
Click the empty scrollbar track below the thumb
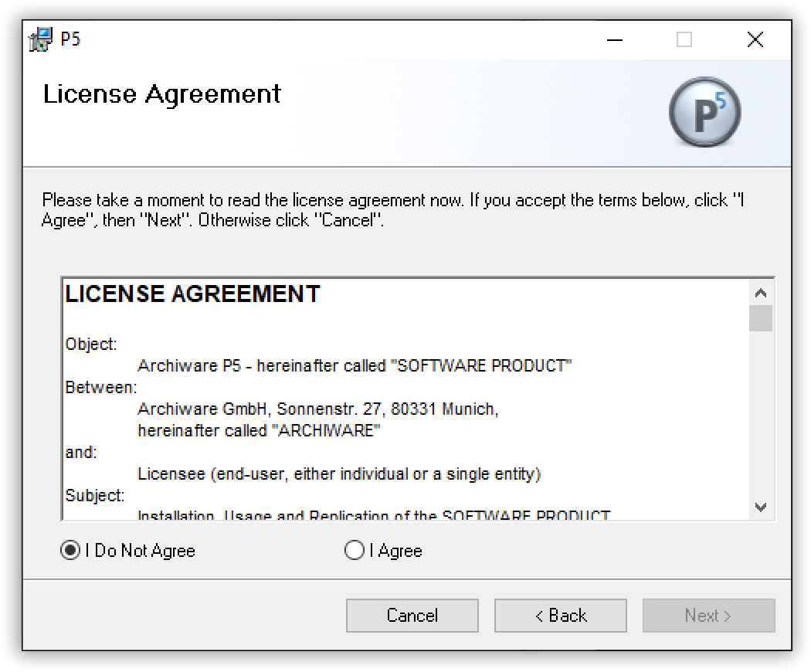click(x=761, y=417)
